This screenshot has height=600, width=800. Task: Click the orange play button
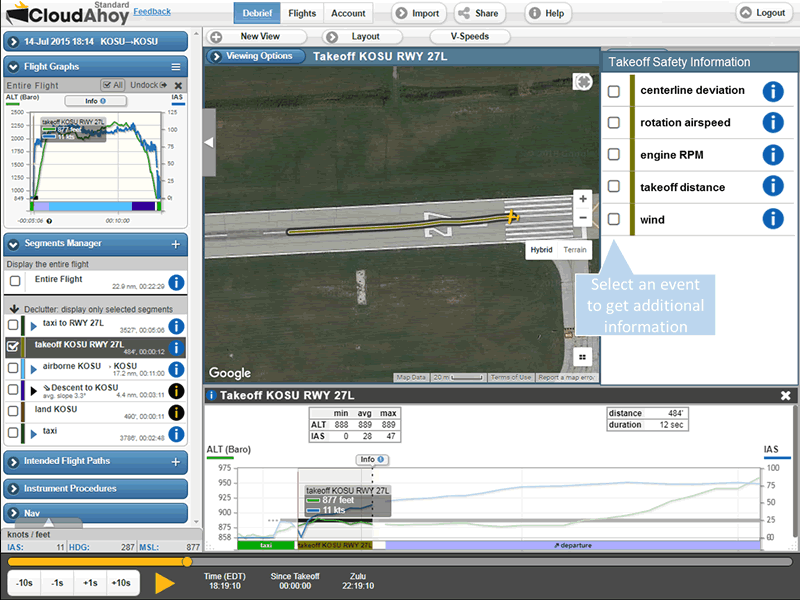pos(165,584)
